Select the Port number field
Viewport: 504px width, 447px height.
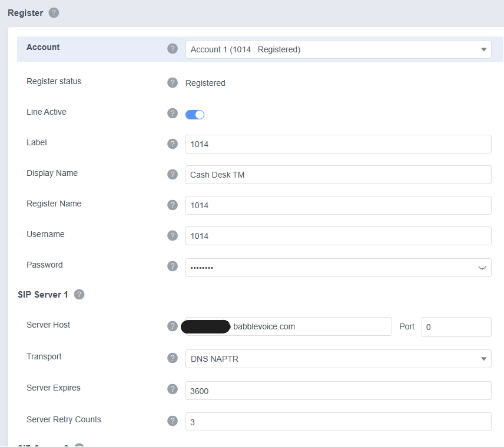(x=456, y=327)
